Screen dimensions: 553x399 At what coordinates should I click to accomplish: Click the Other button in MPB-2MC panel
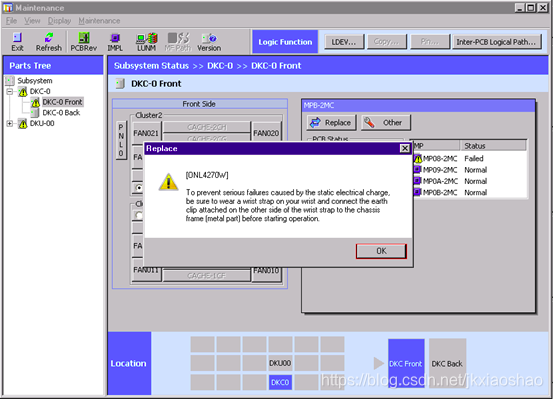[x=386, y=123]
